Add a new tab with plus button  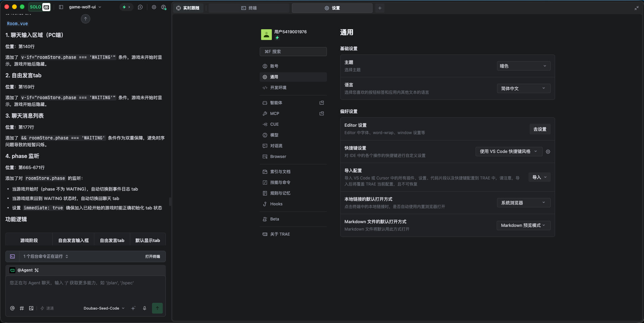pyautogui.click(x=380, y=8)
